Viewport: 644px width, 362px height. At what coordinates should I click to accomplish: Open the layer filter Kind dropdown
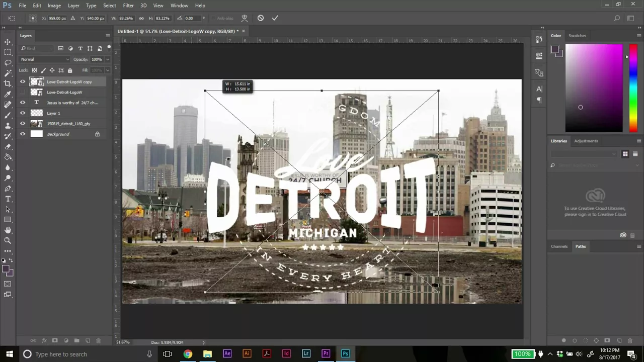(37, 48)
